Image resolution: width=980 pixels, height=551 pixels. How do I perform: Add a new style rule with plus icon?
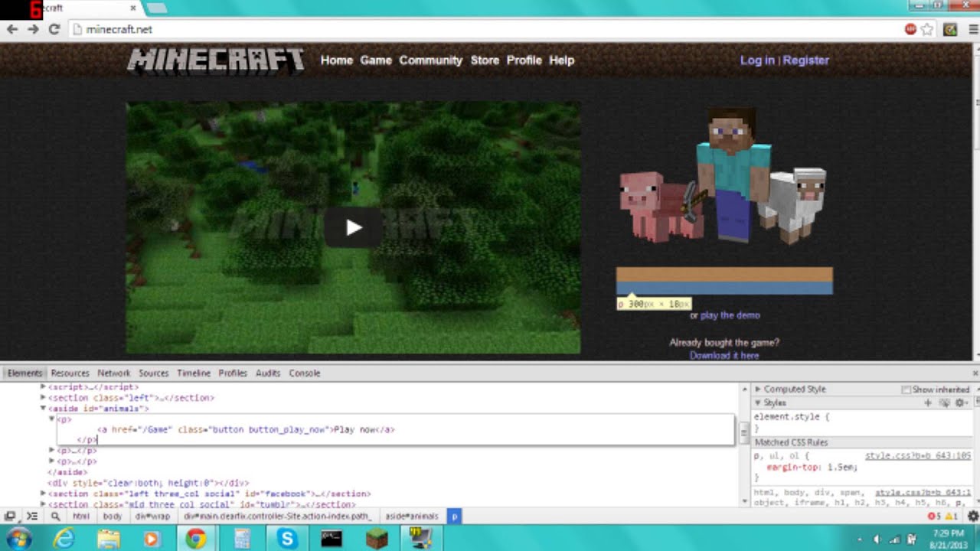click(928, 403)
